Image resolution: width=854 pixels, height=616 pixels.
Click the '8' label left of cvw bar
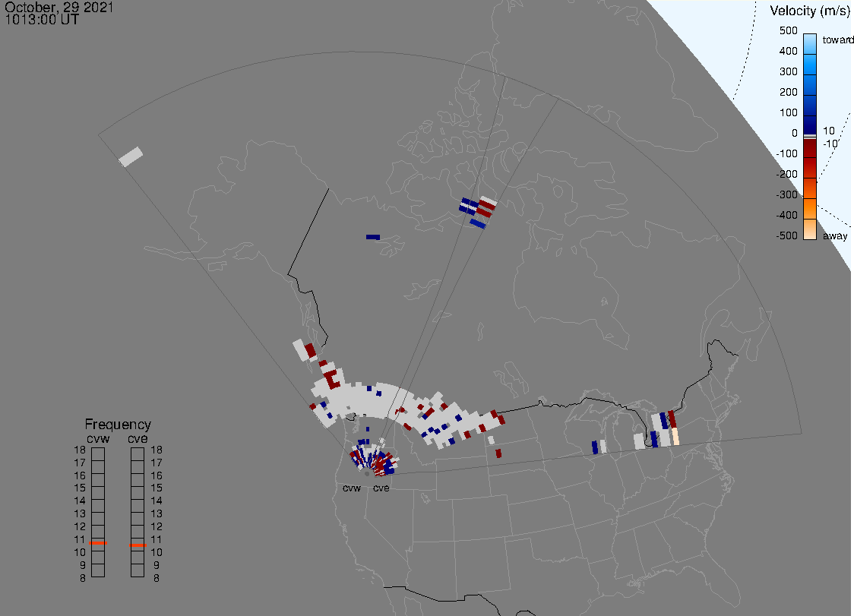[x=83, y=579]
